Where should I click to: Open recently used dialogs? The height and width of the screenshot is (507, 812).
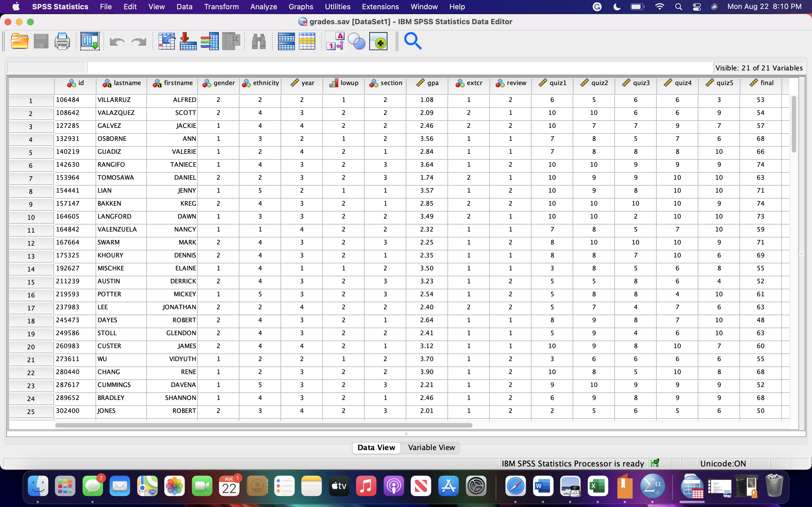coord(90,41)
